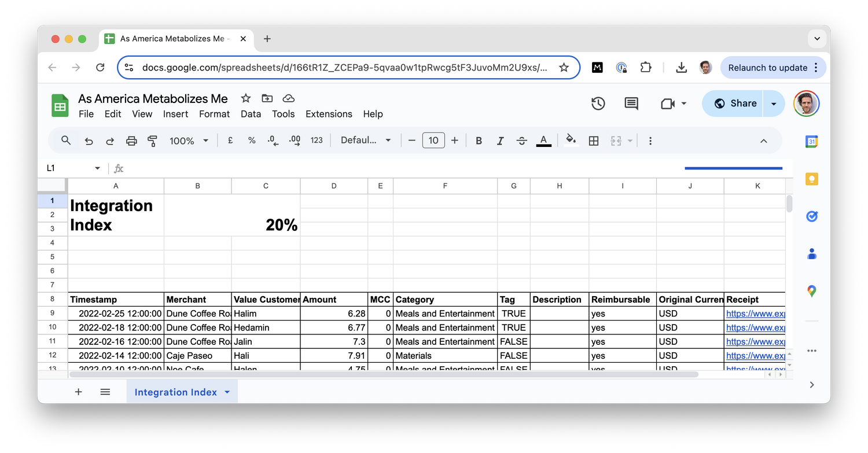Toggle italic formatting
This screenshot has width=868, height=453.
(500, 140)
